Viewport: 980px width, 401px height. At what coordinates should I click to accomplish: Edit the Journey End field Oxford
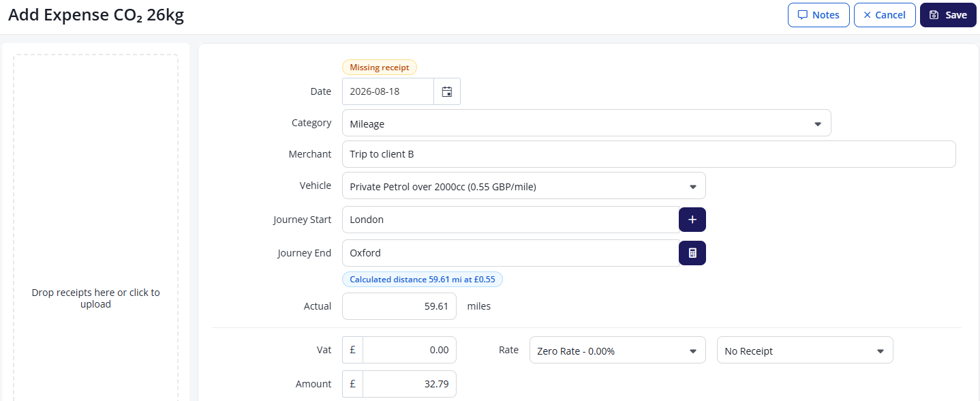click(x=510, y=253)
